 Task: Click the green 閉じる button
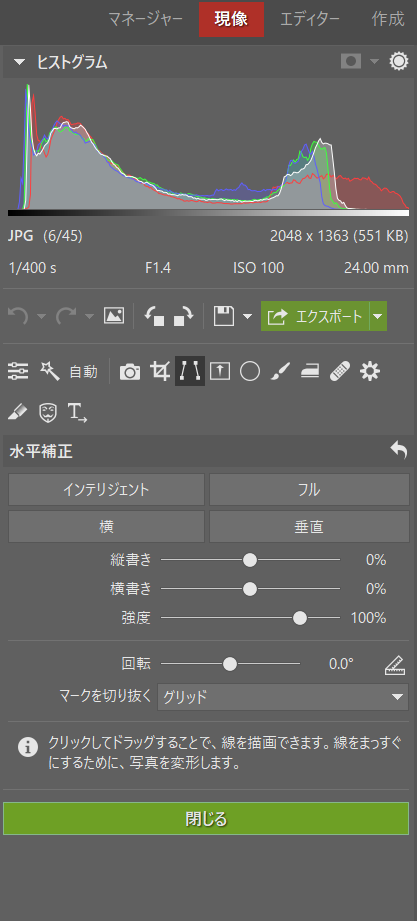coord(206,819)
